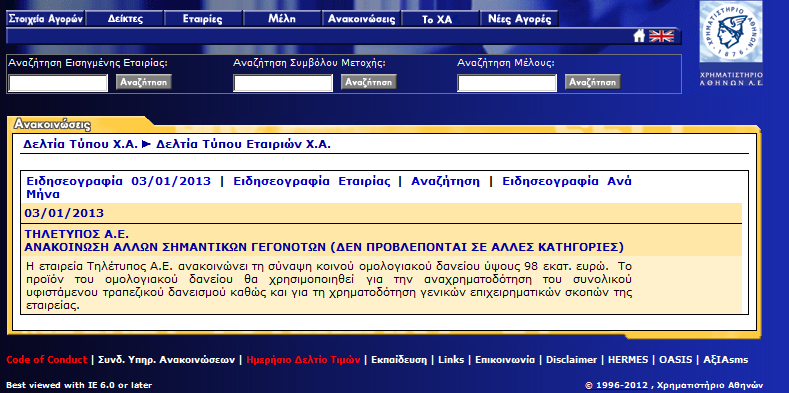Focus the listed company search field
The image size is (789, 393).
pyautogui.click(x=58, y=83)
